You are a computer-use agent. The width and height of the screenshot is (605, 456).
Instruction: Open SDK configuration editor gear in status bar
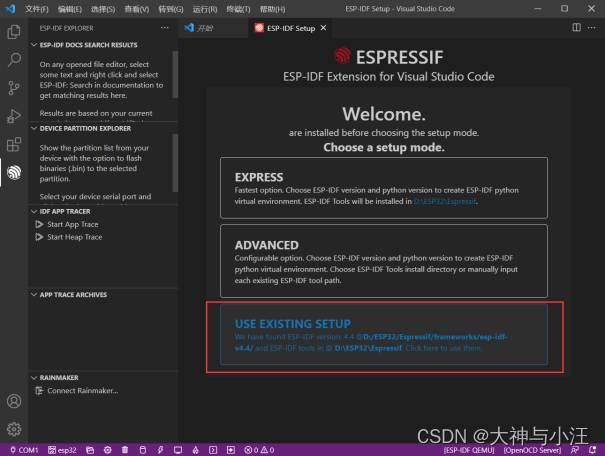[x=108, y=450]
